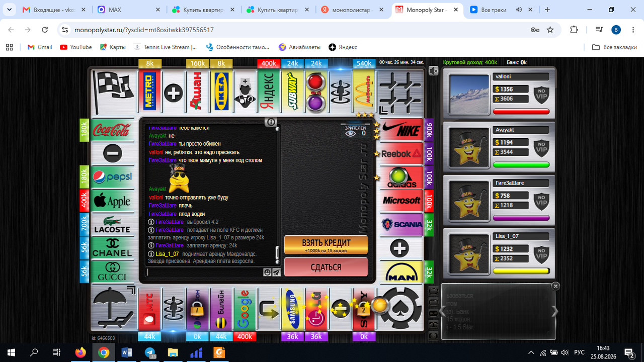Open Lisa_1_07's player avatar
Image resolution: width=644 pixels, height=362 pixels.
[x=469, y=254]
